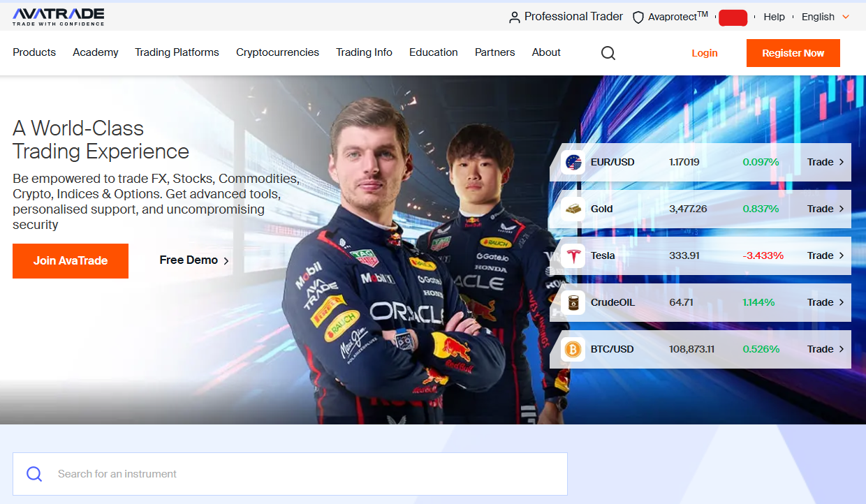
Task: Open the Products menu
Action: [x=34, y=52]
